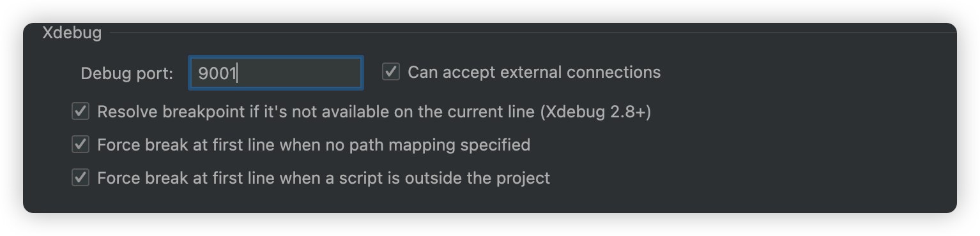Click the empty area inside the port field

point(299,73)
